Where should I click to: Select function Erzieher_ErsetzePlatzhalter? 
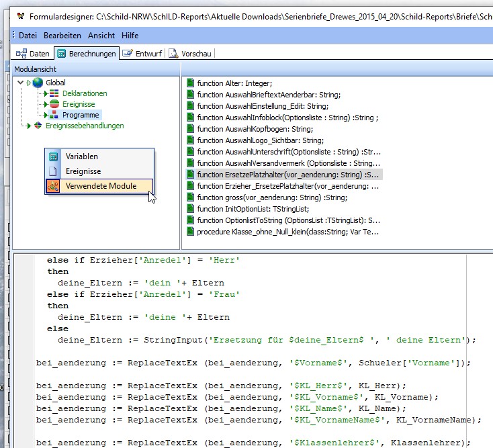pyautogui.click(x=288, y=186)
